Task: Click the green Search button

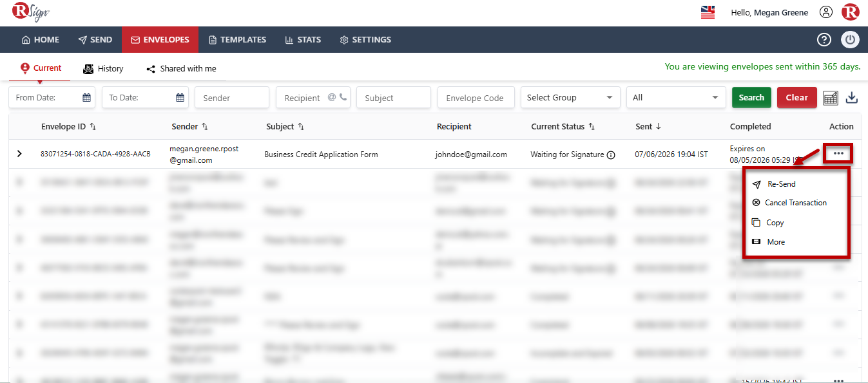Action: [751, 98]
